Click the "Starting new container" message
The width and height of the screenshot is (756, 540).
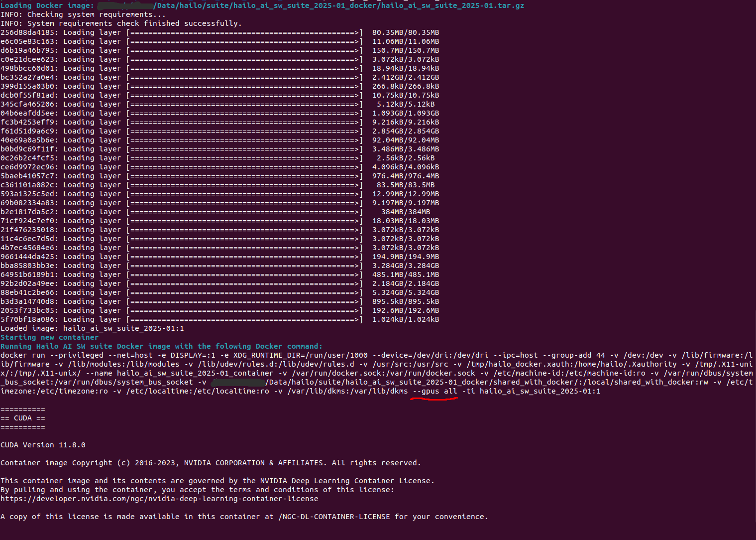coord(49,337)
